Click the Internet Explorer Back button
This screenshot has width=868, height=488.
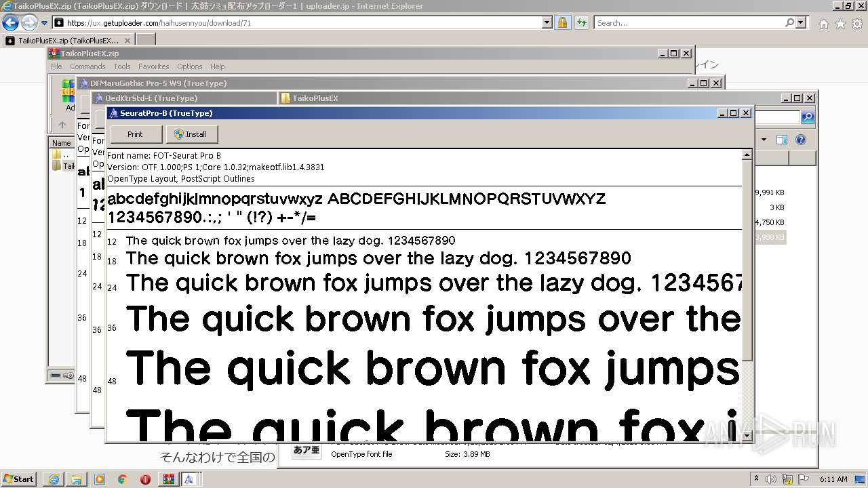10,23
